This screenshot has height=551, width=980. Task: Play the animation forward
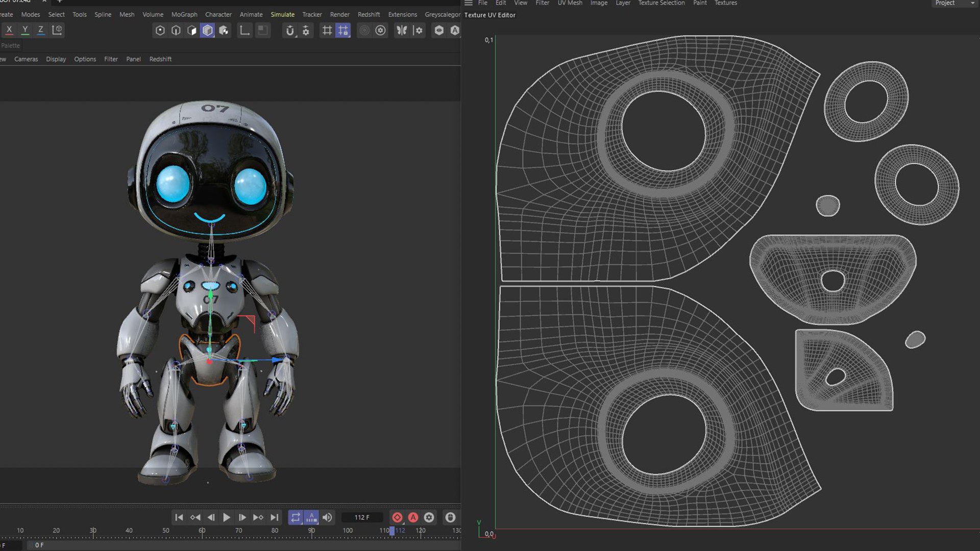[227, 517]
